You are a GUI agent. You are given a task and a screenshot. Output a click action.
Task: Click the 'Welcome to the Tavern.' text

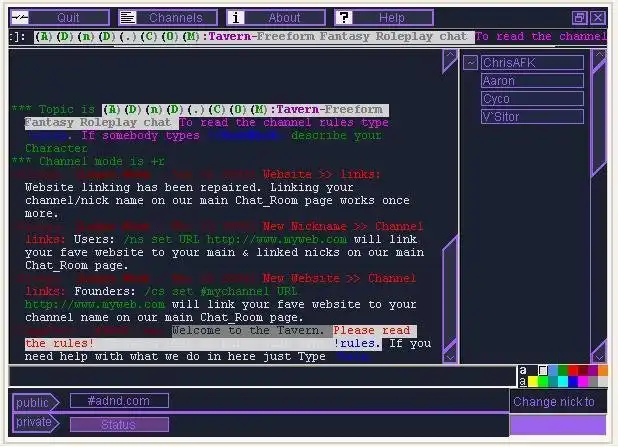[x=248, y=330]
